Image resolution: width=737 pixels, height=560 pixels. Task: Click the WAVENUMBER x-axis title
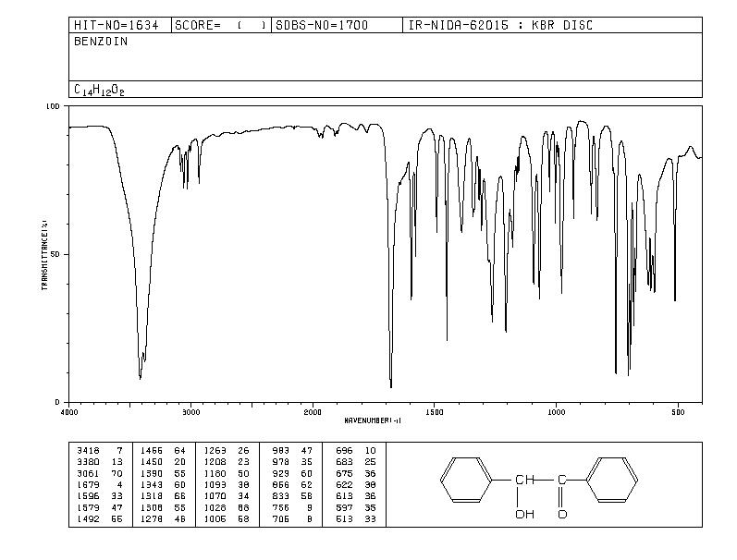pos(373,420)
